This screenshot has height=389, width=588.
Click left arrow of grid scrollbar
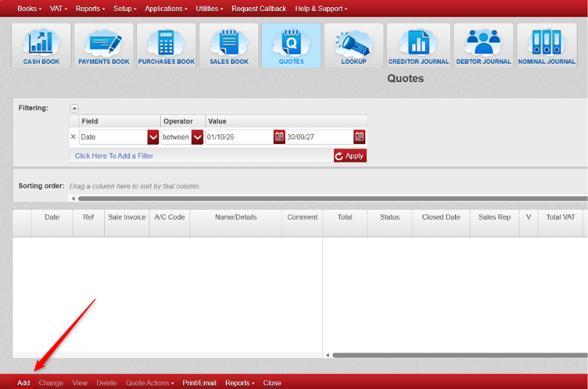coord(328,355)
